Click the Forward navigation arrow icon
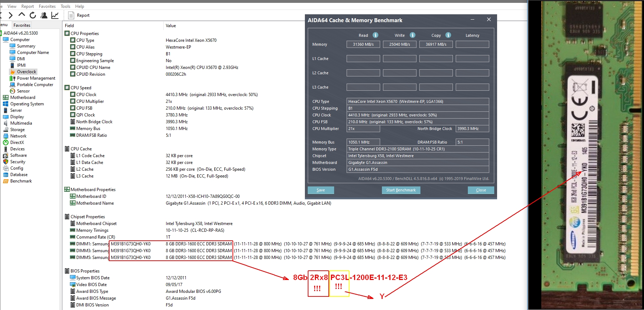 [11, 15]
